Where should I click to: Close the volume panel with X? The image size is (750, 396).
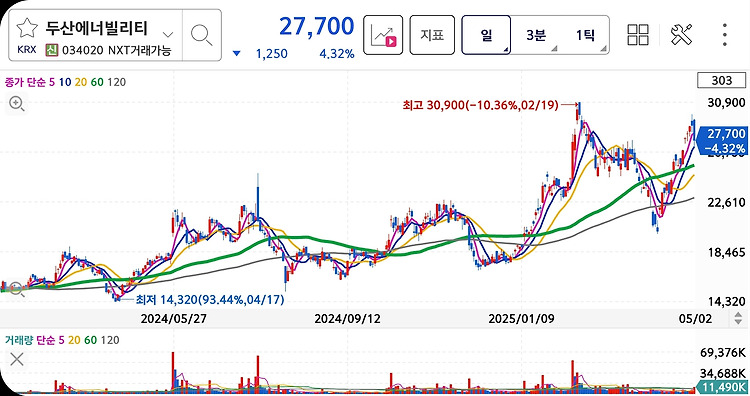tap(17, 359)
